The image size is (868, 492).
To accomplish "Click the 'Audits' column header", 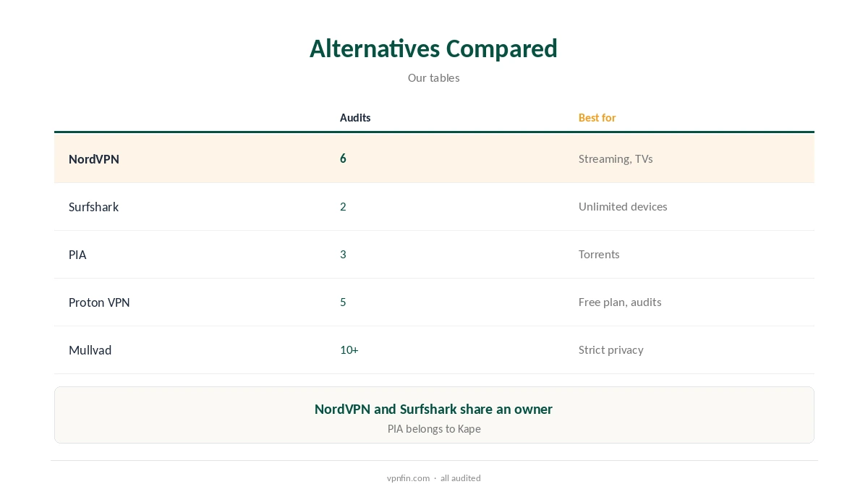I will [x=355, y=117].
